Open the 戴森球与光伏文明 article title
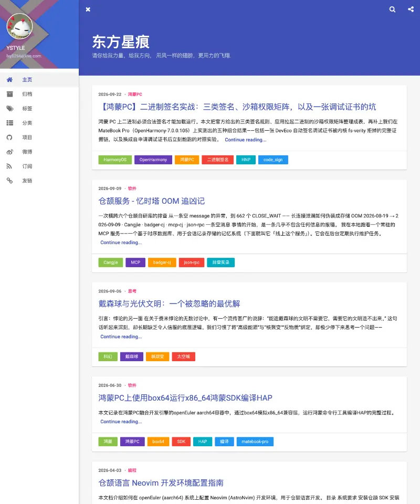The height and width of the screenshot is (504, 420). (x=169, y=303)
